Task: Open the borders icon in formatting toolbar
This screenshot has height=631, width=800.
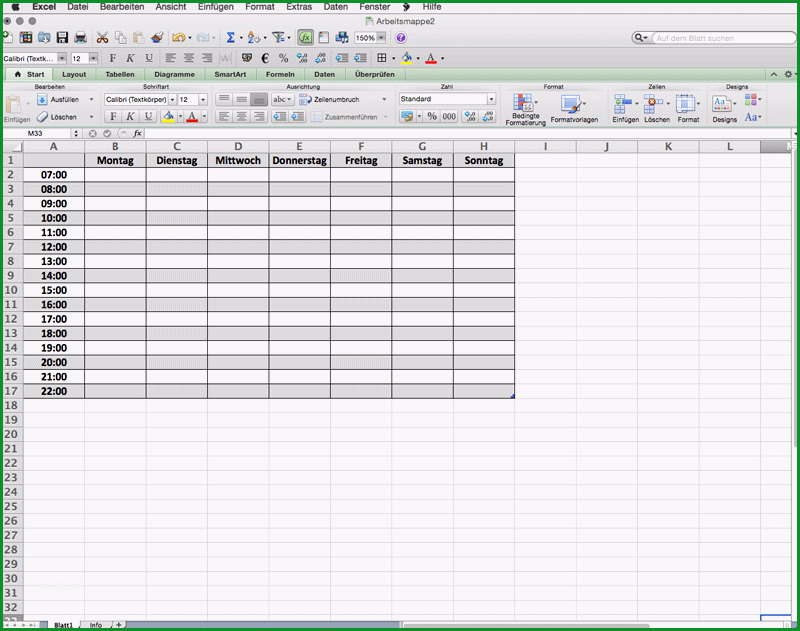Action: coord(382,58)
